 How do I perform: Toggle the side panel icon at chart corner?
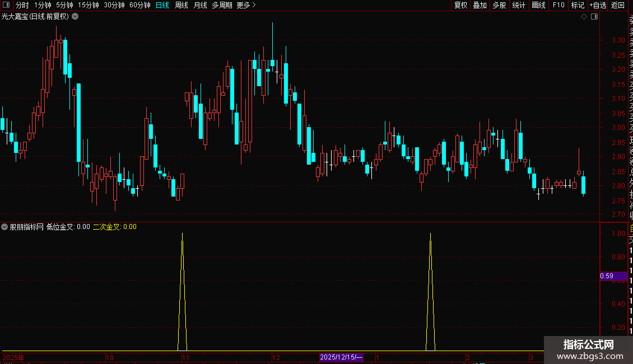[x=594, y=17]
